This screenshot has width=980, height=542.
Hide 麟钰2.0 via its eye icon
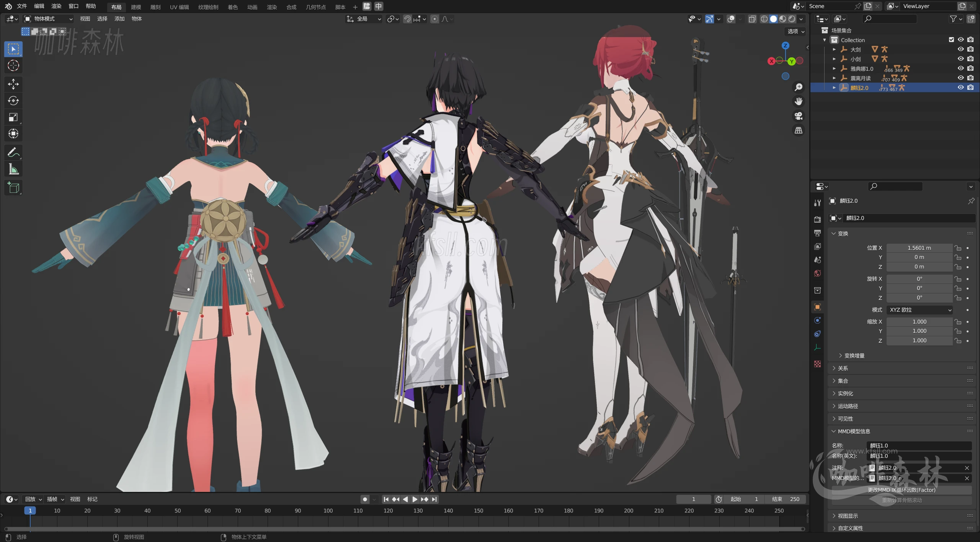(x=960, y=87)
